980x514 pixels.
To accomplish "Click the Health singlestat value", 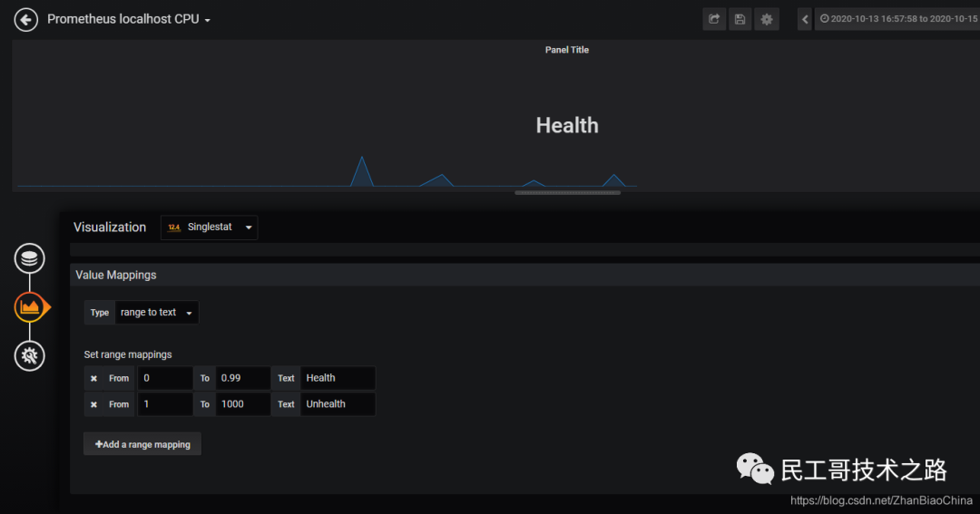I will tap(567, 125).
